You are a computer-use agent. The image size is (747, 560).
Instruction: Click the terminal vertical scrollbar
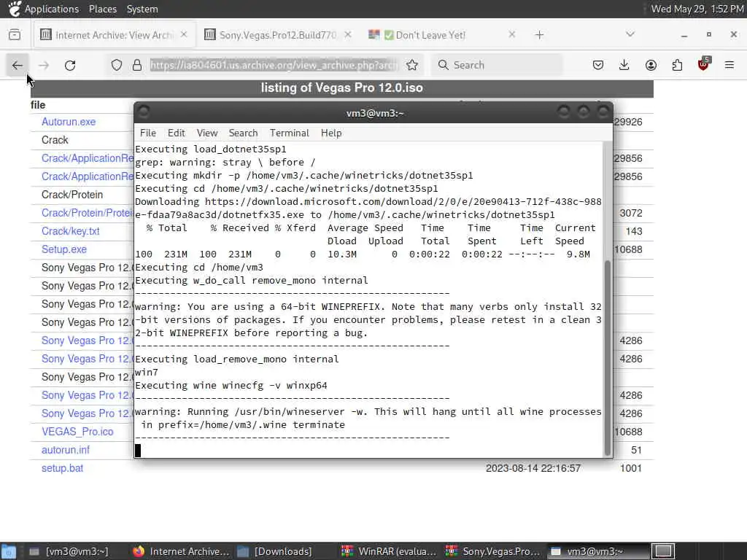(608, 357)
